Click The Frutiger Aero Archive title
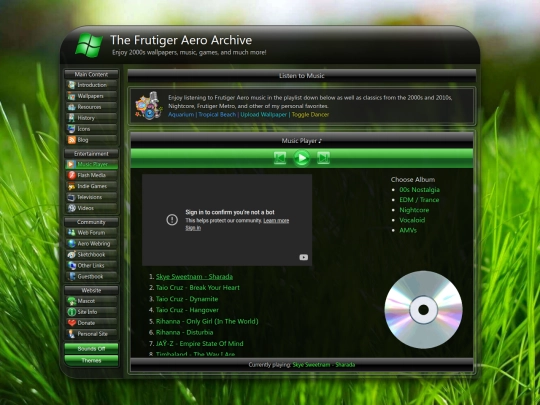 (x=181, y=40)
